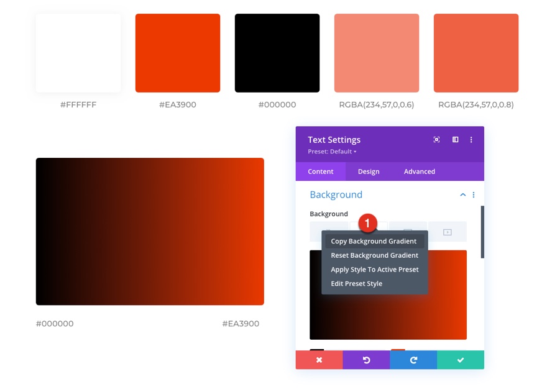Choose Copy Background Gradient
Image resolution: width=547 pixels, height=392 pixels.
(374, 241)
